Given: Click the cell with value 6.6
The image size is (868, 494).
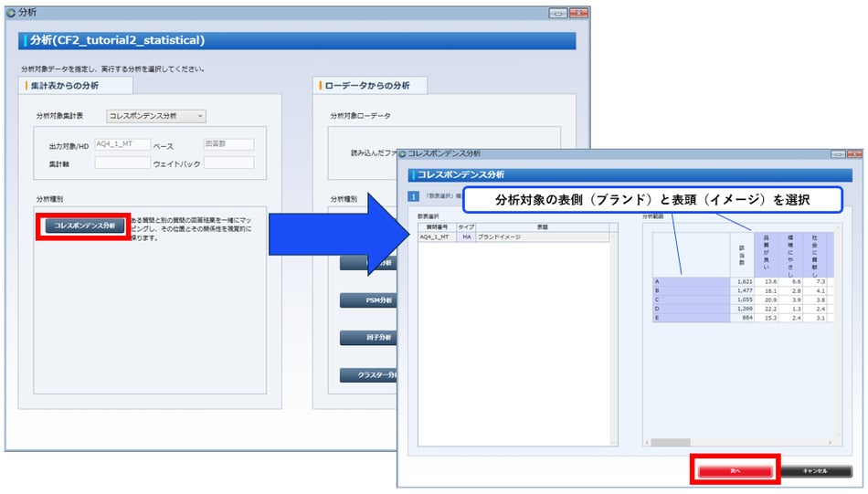Looking at the screenshot, I should click(791, 281).
